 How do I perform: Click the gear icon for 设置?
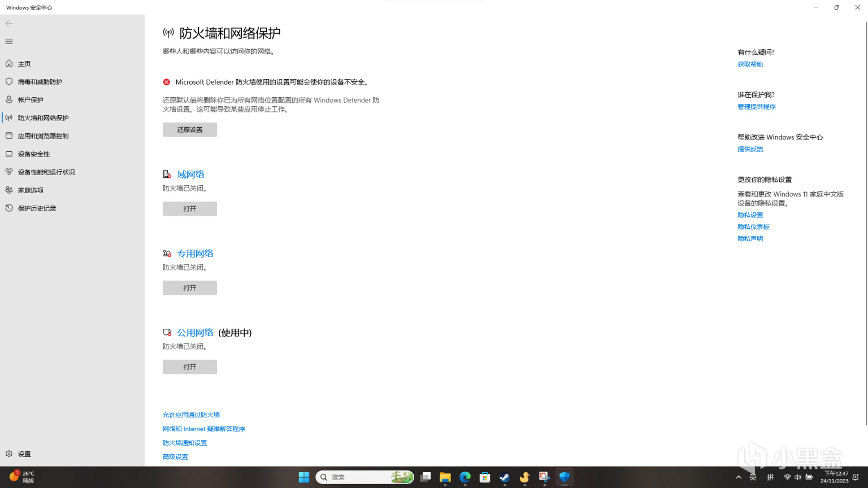(x=9, y=454)
